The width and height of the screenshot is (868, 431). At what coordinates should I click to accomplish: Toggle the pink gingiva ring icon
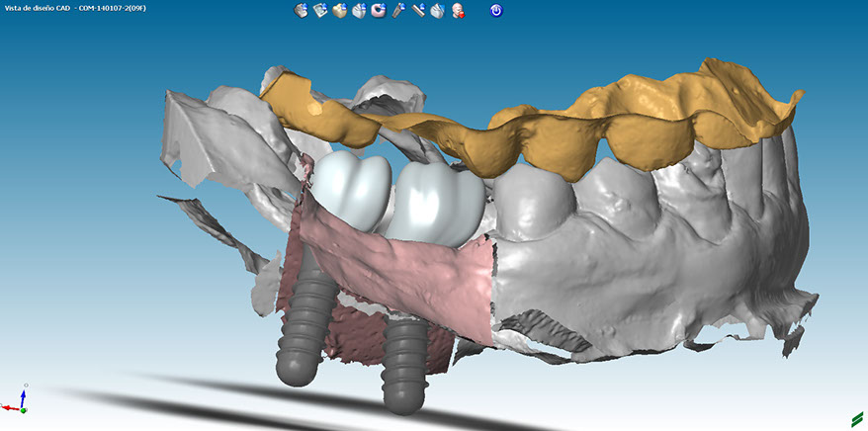click(379, 11)
